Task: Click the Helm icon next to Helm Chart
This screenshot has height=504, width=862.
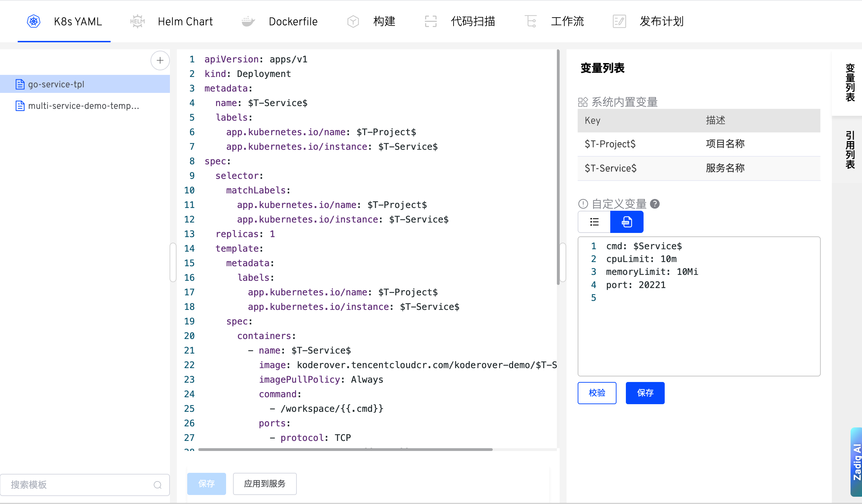Action: (x=137, y=21)
